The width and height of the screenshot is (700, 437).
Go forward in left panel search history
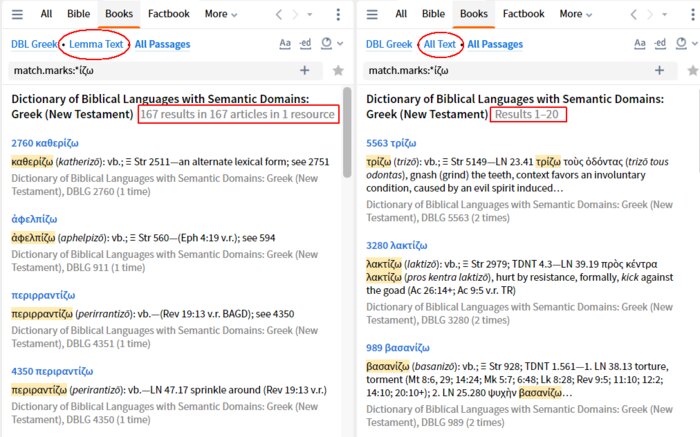[x=295, y=15]
